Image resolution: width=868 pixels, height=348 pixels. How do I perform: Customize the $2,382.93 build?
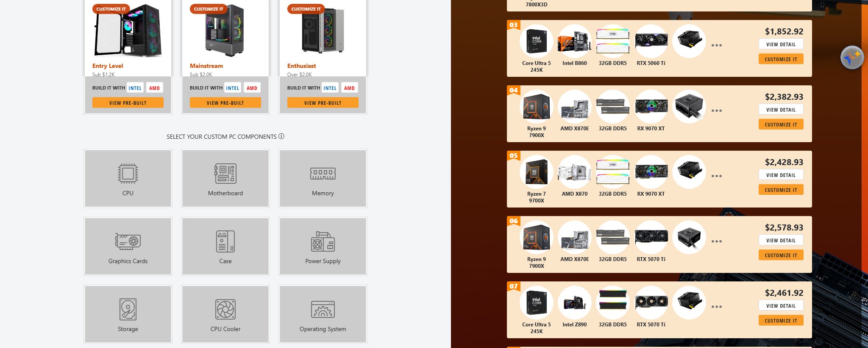781,125
